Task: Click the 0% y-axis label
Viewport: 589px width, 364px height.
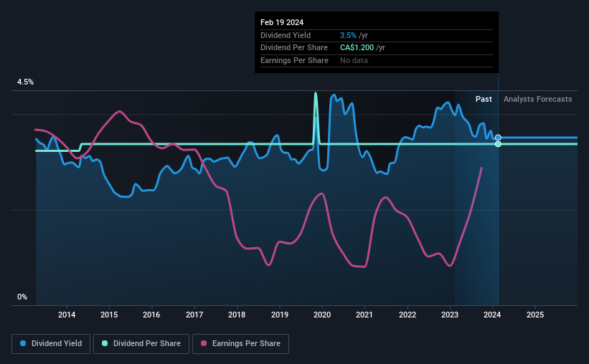Action: [22, 297]
